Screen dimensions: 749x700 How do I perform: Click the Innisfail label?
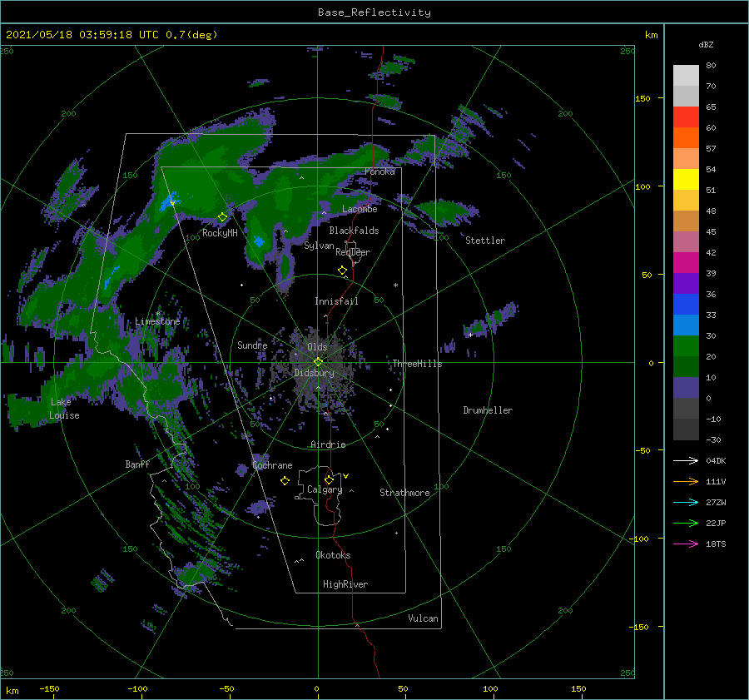(336, 301)
